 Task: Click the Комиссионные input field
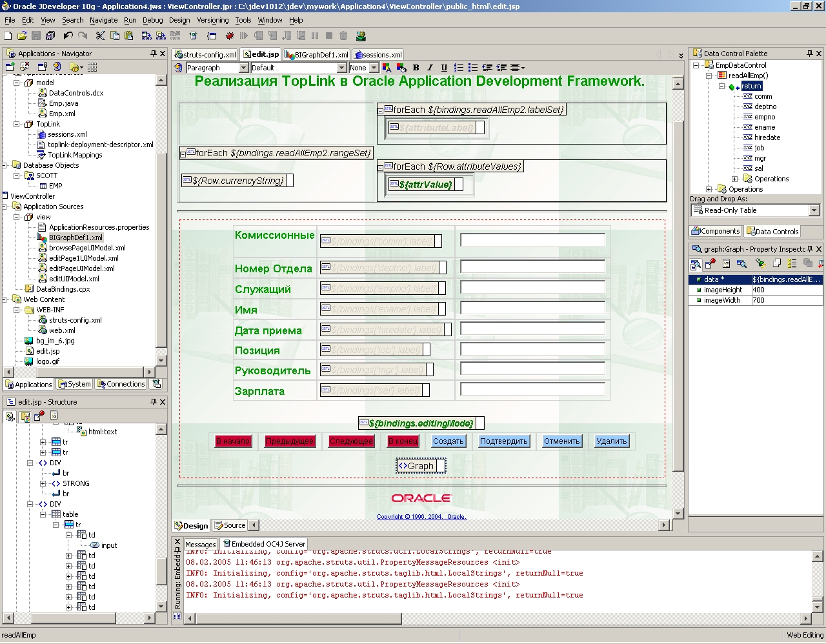[532, 240]
